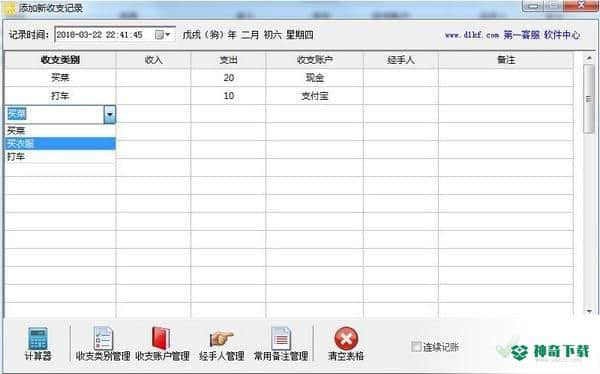Select the 支付宝 account cell
The height and width of the screenshot is (374, 600).
point(315,96)
